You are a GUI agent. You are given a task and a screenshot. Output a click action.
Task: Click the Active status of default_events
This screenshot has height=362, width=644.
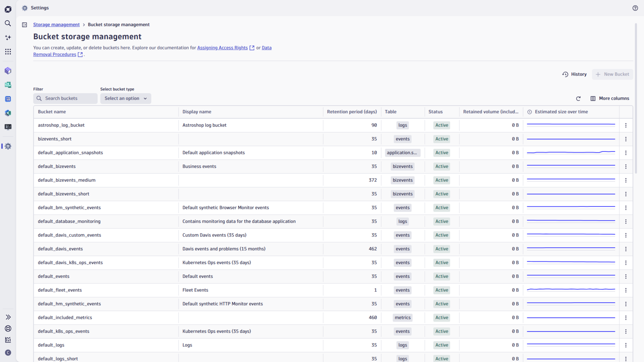pyautogui.click(x=442, y=276)
